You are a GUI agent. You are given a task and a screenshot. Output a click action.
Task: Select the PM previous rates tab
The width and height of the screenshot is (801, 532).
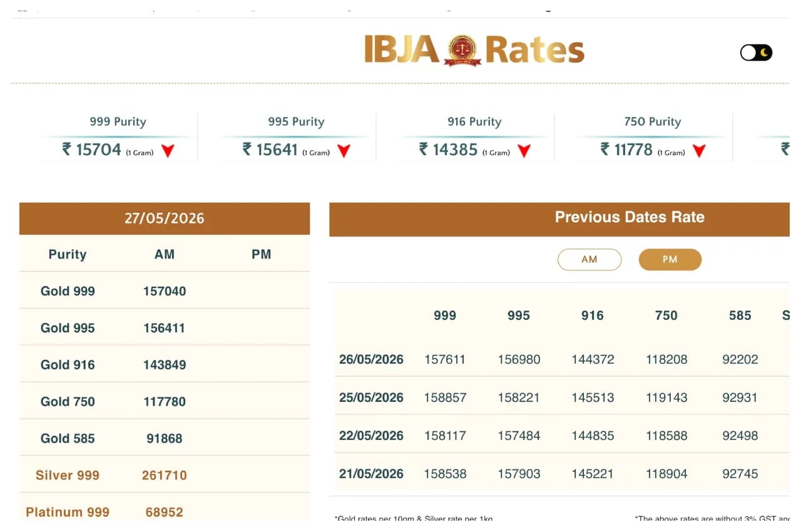point(670,259)
